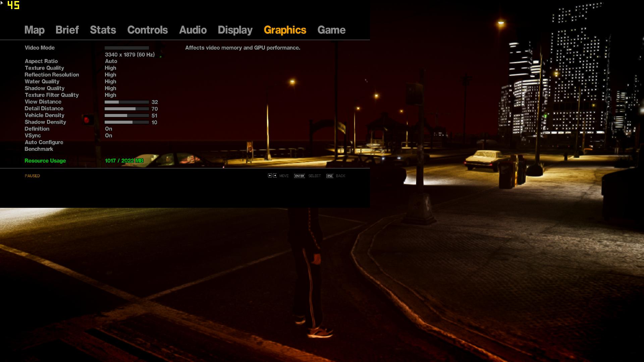Run Auto Configure
644x362 pixels.
tap(44, 142)
